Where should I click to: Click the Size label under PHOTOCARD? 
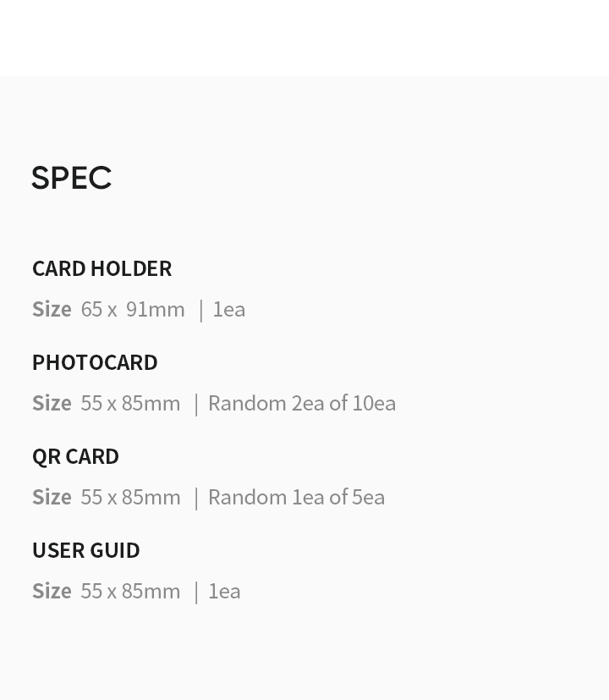[x=52, y=403]
